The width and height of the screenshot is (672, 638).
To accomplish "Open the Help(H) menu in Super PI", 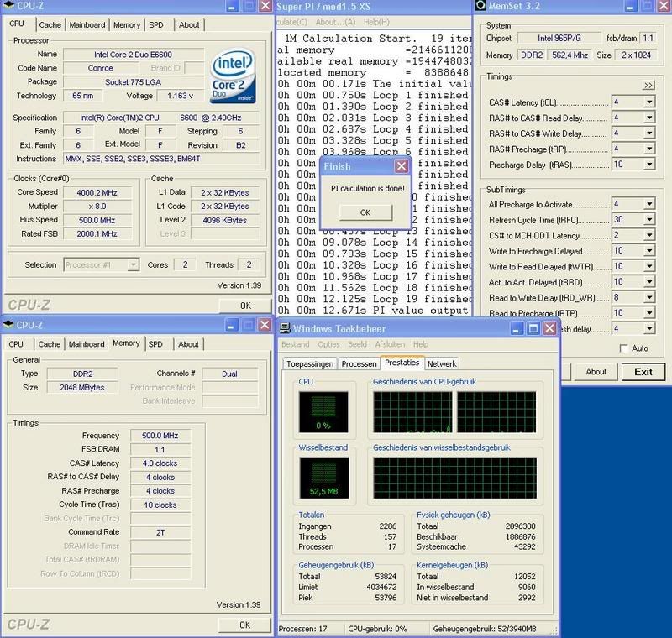I will 376,22.
